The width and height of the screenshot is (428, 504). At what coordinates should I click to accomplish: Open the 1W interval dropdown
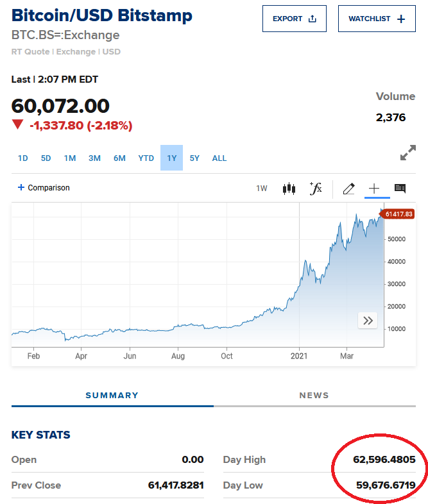(x=262, y=189)
